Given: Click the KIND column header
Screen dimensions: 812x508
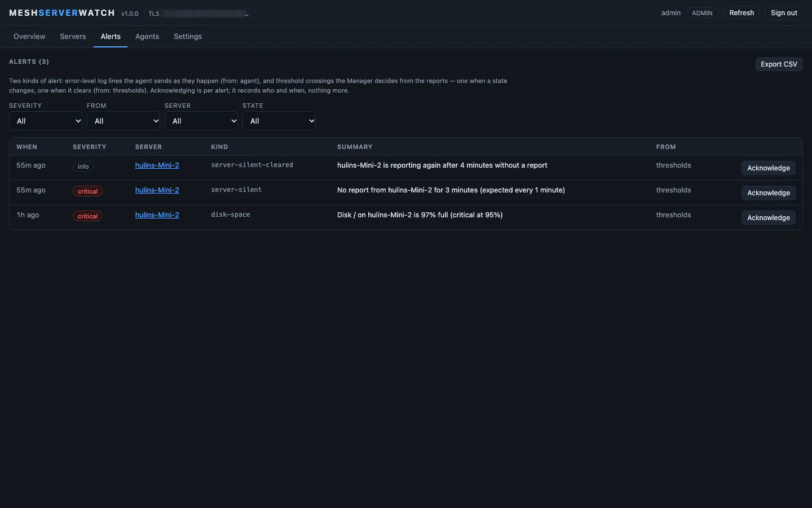Looking at the screenshot, I should coord(219,147).
